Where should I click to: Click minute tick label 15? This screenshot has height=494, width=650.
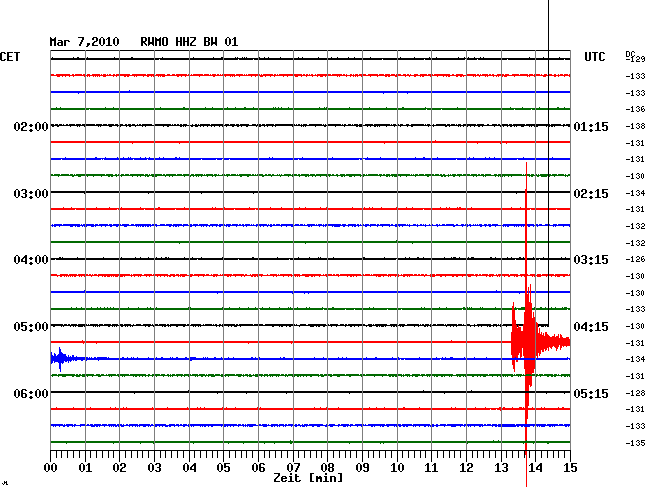570,467
